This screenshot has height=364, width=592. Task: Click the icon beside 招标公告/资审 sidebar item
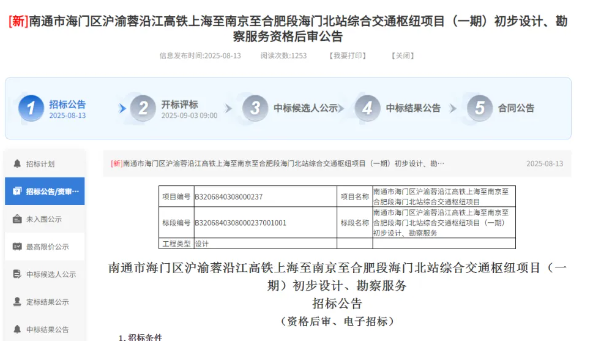click(17, 191)
